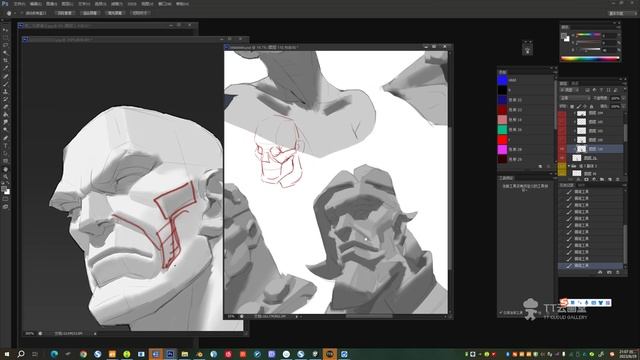Select the Hand tool in the toolbox
640x360 pixels.
(5, 169)
